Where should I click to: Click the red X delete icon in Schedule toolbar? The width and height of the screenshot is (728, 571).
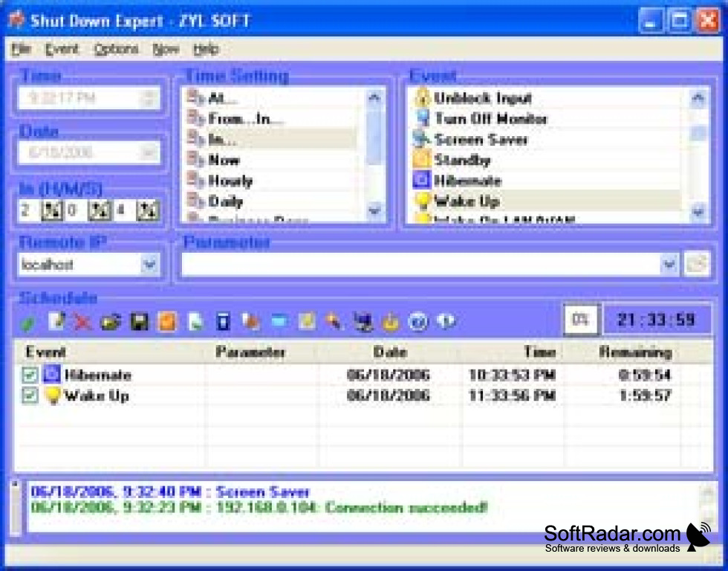coord(83,321)
